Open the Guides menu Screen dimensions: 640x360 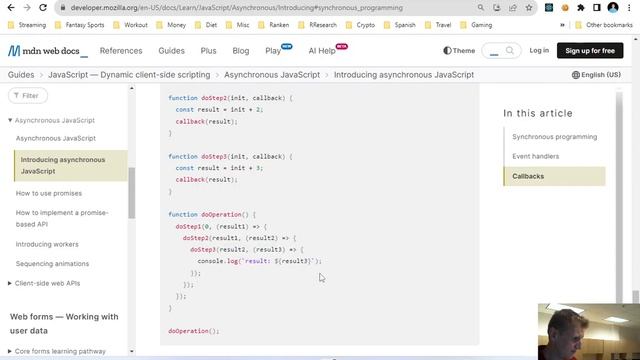coord(171,51)
